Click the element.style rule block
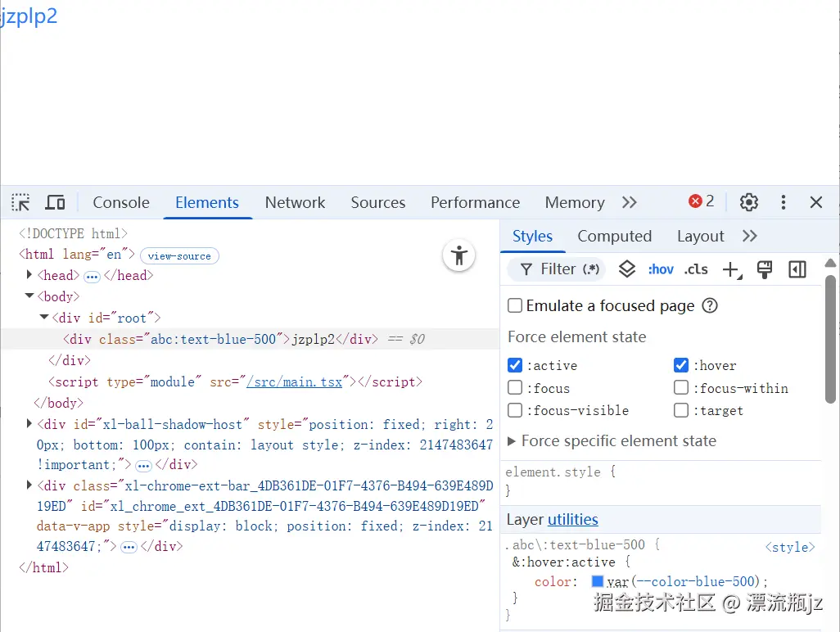The image size is (840, 632). click(x=661, y=481)
